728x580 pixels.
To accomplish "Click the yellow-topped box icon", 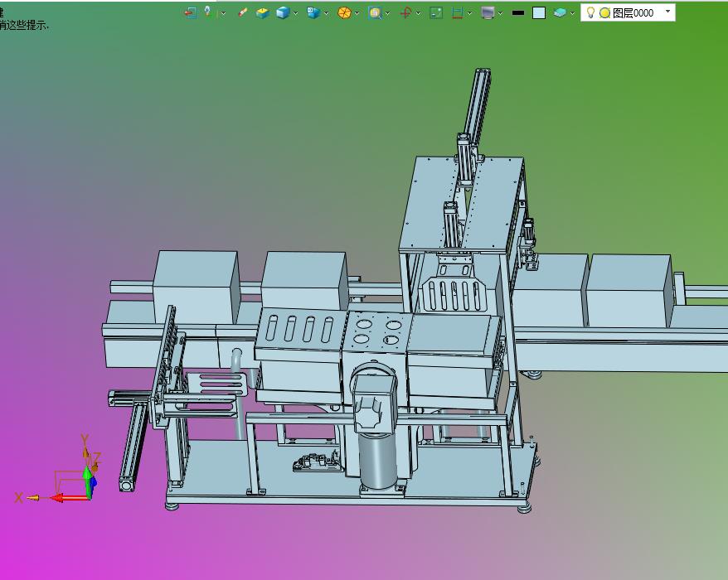I will (262, 13).
